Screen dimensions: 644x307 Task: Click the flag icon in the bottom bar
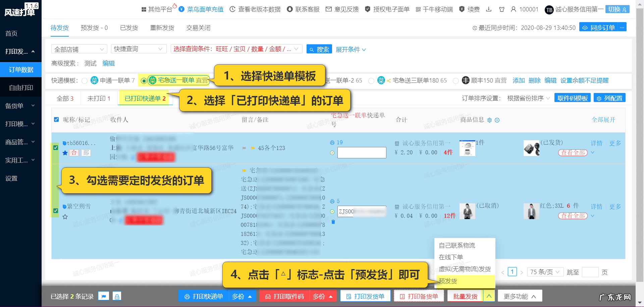pos(104,296)
